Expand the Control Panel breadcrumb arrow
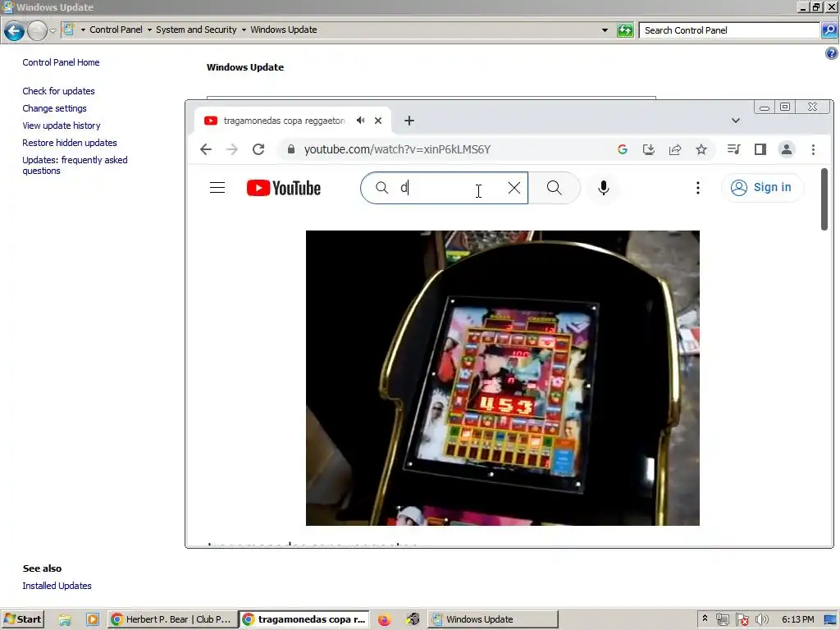Screen dimensions: 840x630 [149, 30]
